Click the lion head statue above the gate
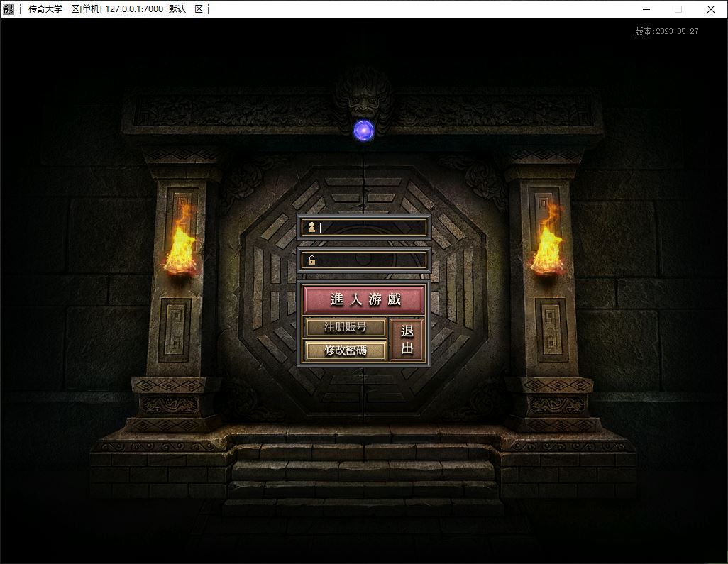The width and height of the screenshot is (728, 564). pyautogui.click(x=363, y=96)
